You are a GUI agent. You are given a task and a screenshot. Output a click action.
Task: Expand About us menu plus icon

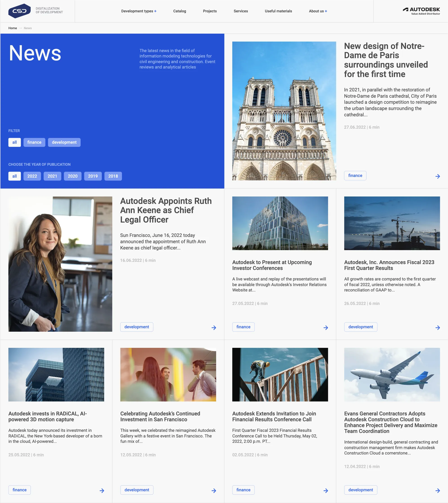pos(326,11)
